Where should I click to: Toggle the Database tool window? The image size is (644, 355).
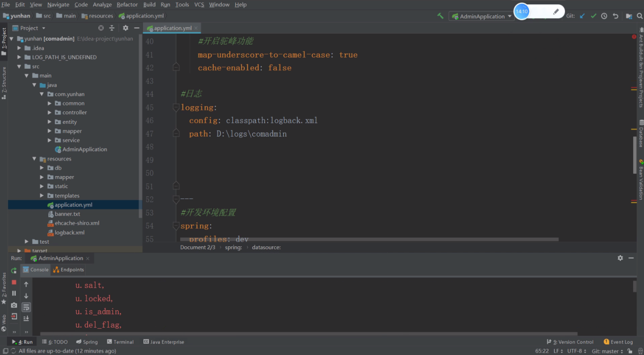click(x=641, y=133)
